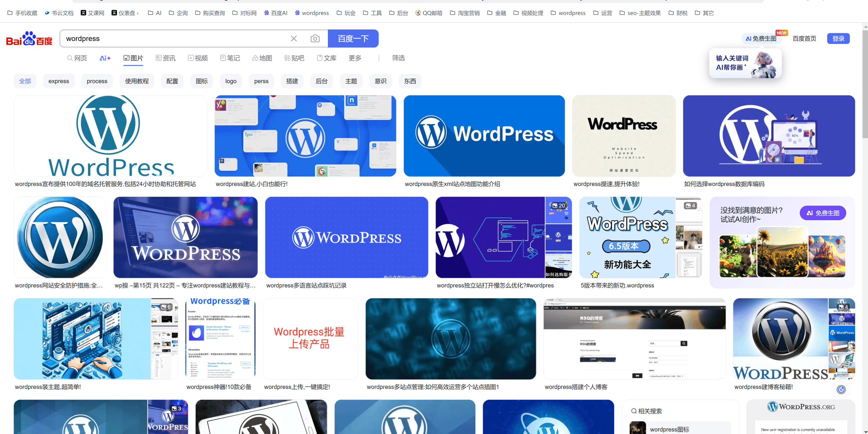The height and width of the screenshot is (434, 868).
Task: Clear the search box with the X icon
Action: pos(294,39)
